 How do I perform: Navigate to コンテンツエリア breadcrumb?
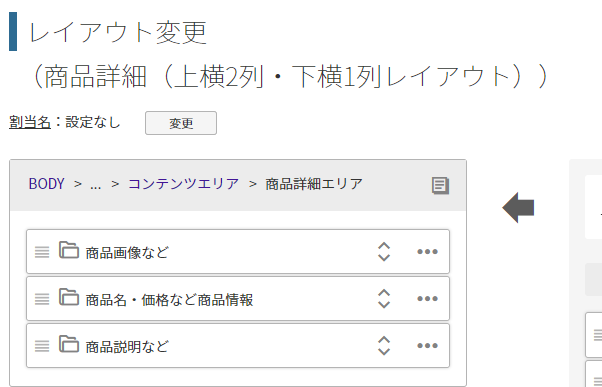tap(184, 184)
